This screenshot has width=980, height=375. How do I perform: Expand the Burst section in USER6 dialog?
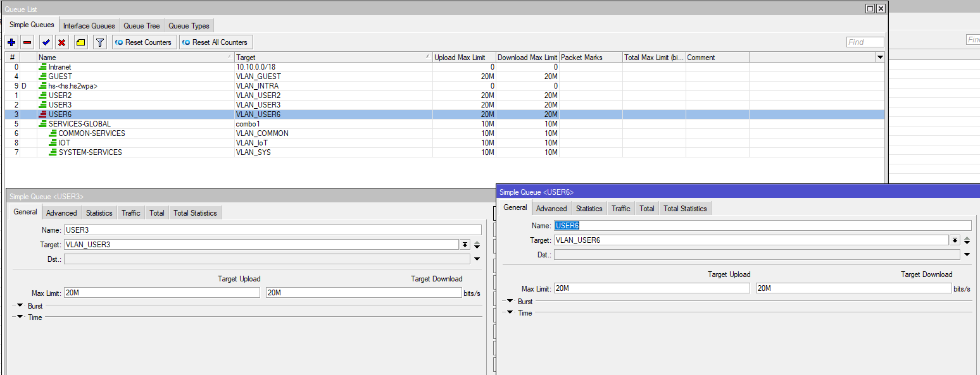pos(510,301)
